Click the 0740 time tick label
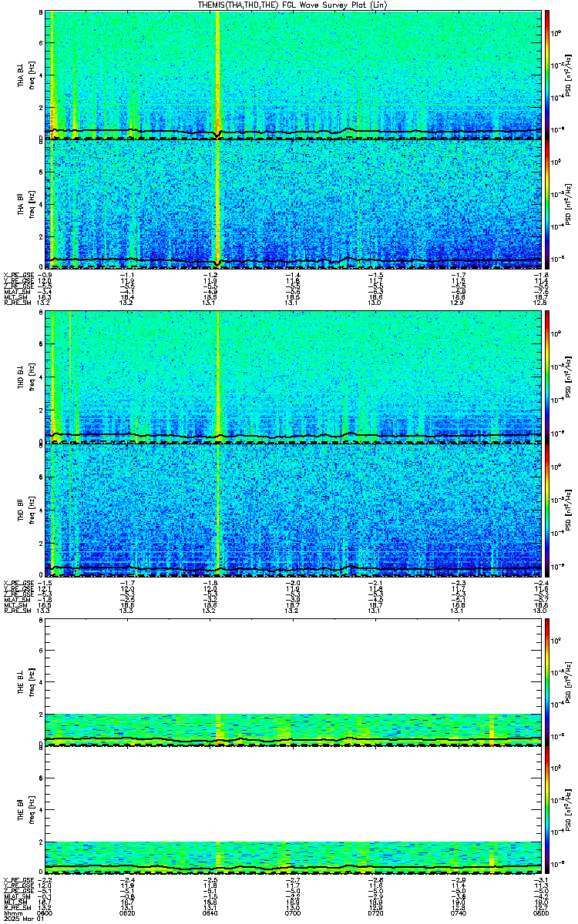 coord(458,913)
